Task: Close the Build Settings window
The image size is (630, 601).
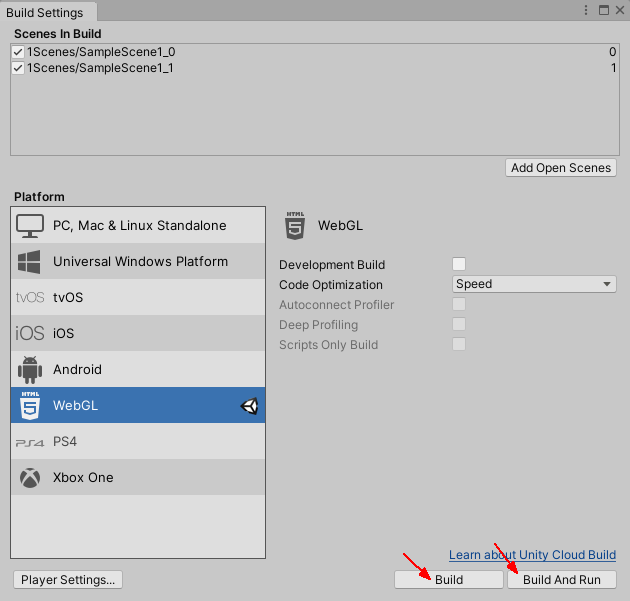Action: [x=620, y=10]
